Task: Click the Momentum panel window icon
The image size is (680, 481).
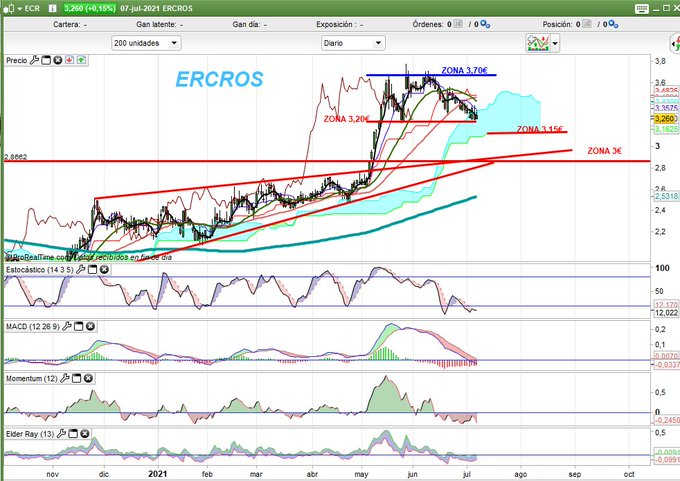Action: coord(76,378)
